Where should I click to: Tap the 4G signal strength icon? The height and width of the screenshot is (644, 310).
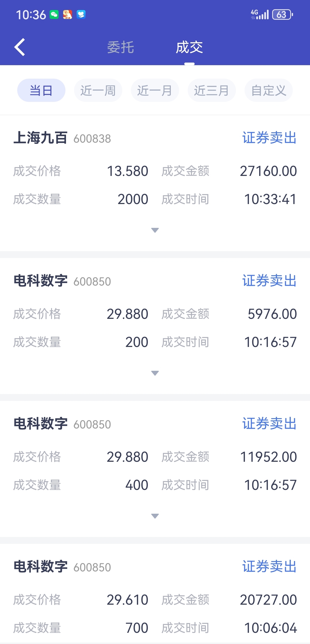pyautogui.click(x=259, y=14)
